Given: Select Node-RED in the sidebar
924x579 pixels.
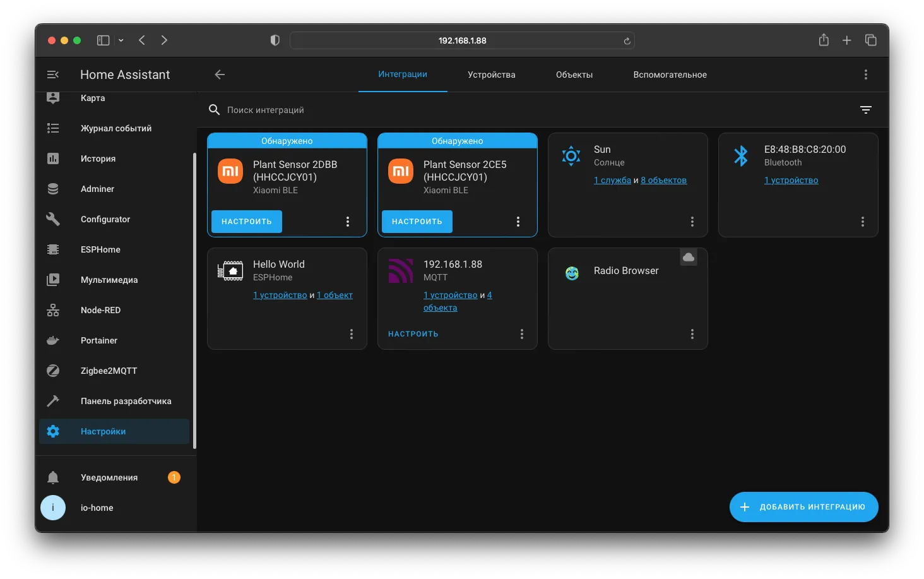Looking at the screenshot, I should 114,310.
